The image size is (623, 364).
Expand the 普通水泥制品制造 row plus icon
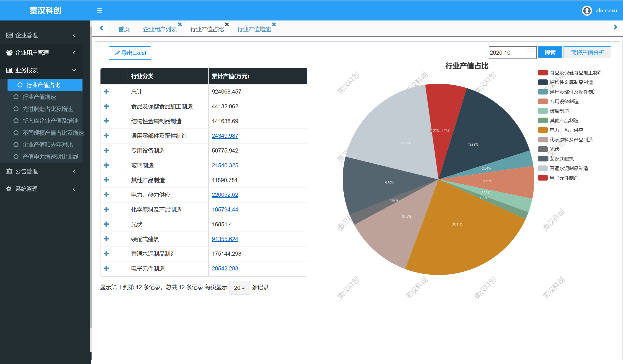[x=106, y=254]
